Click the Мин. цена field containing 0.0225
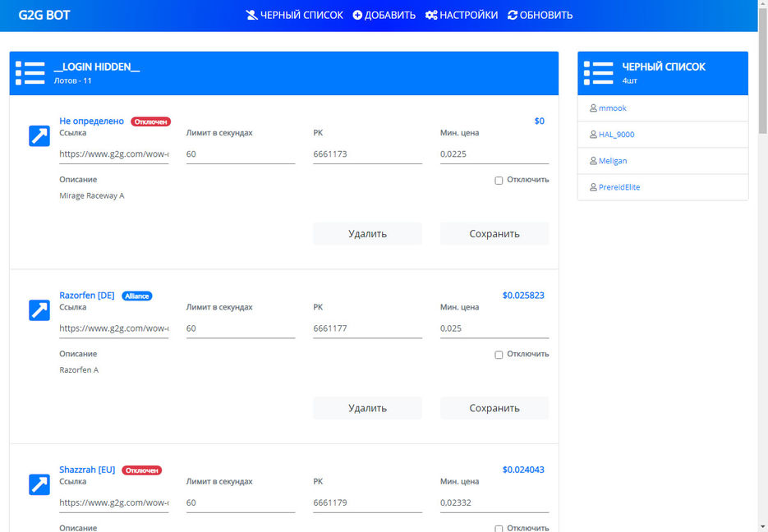 [494, 154]
